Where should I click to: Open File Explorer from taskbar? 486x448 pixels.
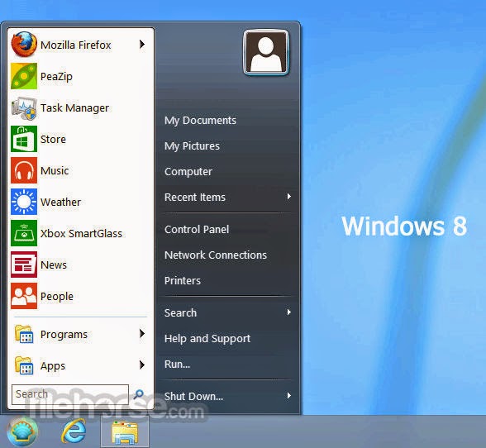[x=125, y=432]
